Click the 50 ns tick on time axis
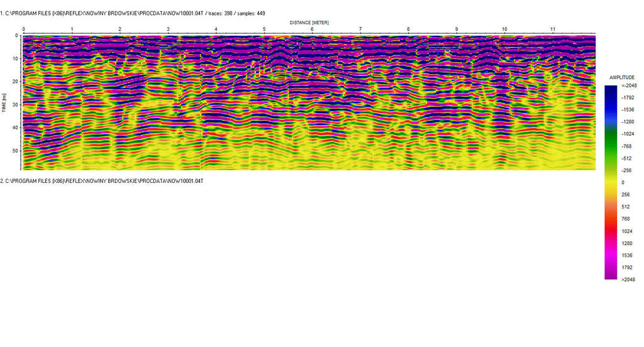Screen dimensions: 644x347 tap(14, 151)
